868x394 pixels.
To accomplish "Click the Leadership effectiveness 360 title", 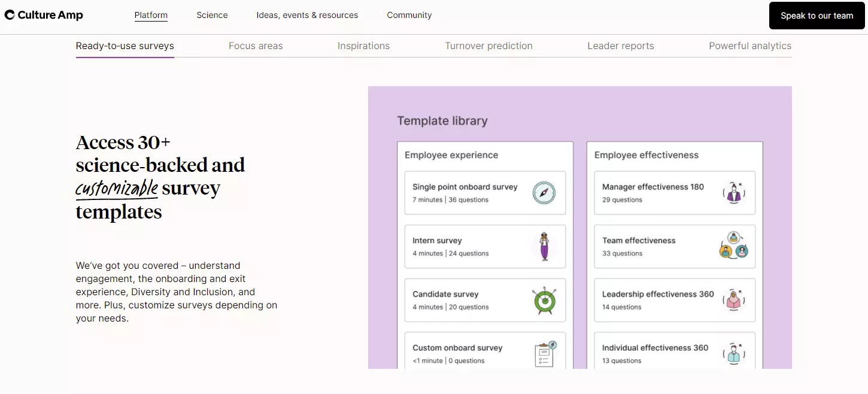I will (x=658, y=294).
